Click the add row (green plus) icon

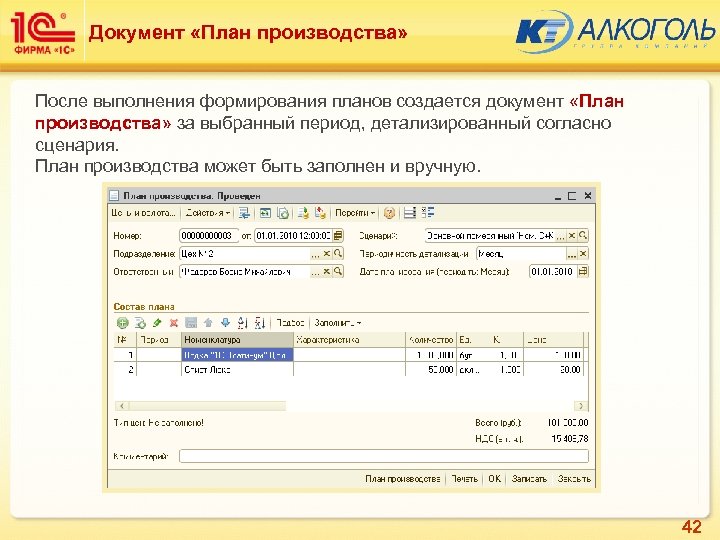(122, 323)
